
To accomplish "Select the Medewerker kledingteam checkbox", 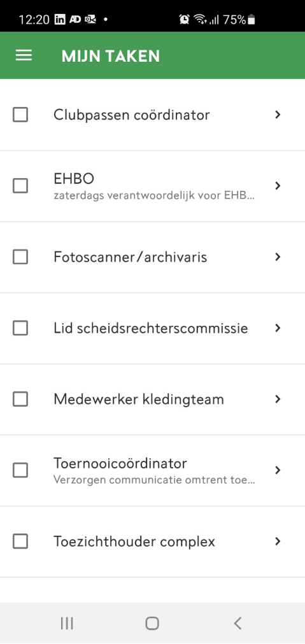I will coord(20,399).
